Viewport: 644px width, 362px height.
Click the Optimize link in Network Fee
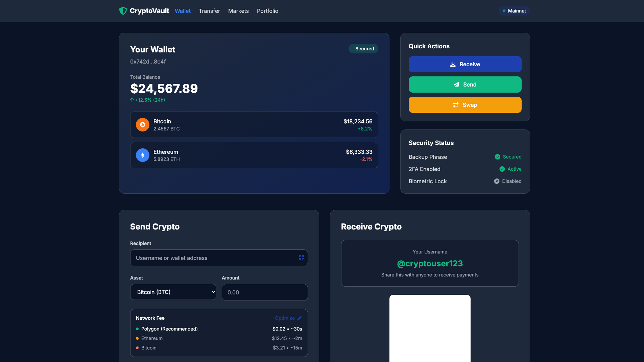click(285, 318)
